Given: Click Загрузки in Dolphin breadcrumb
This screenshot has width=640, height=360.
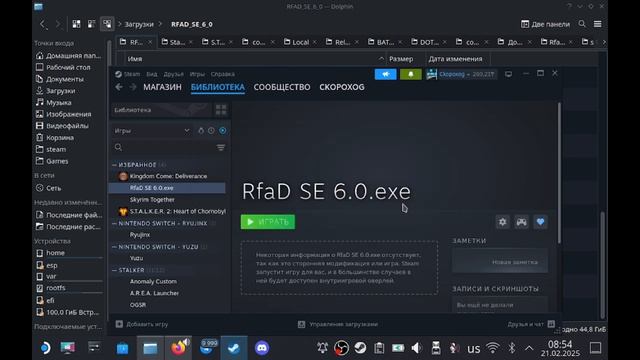Looking at the screenshot, I should (x=139, y=24).
